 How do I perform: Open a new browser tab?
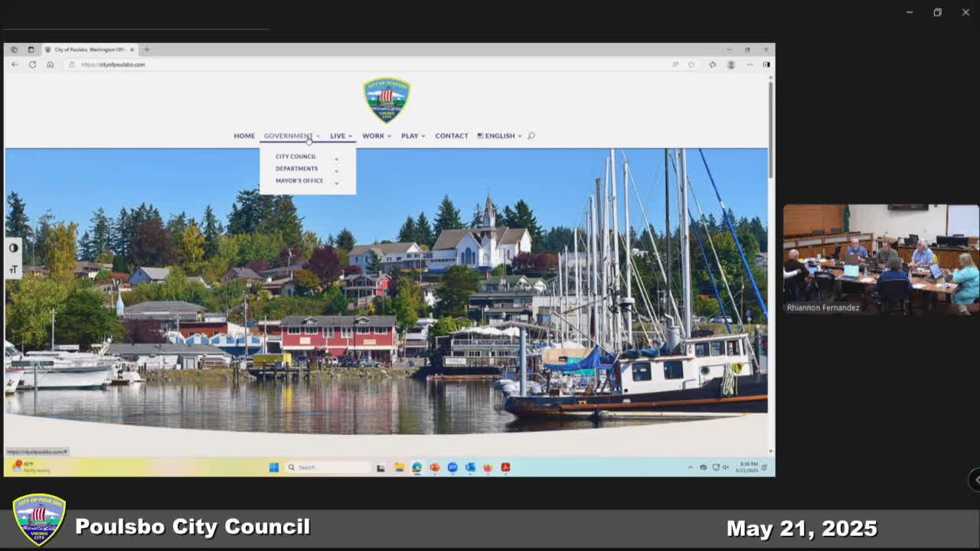(146, 50)
